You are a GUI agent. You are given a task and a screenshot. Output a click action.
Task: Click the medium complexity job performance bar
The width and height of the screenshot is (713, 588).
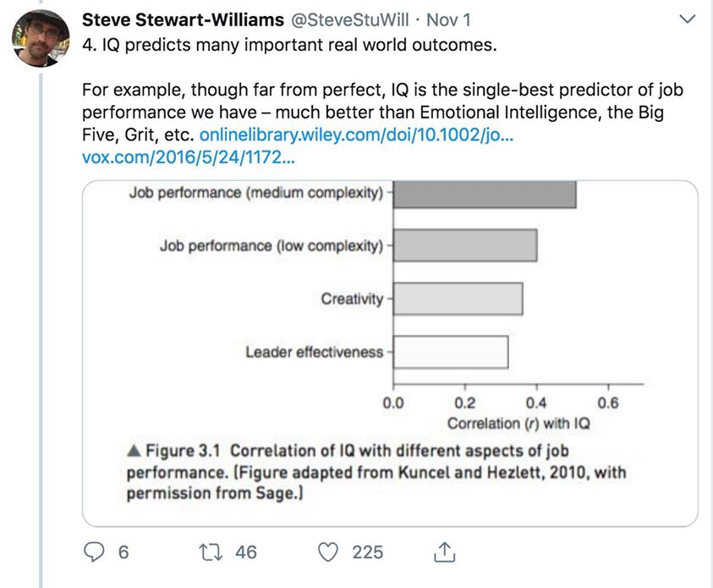coord(485,194)
